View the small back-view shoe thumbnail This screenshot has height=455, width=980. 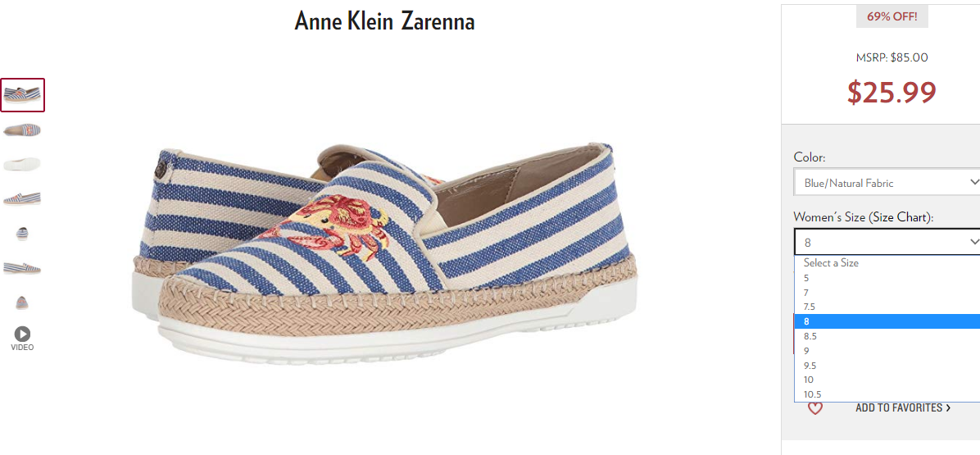[x=22, y=233]
